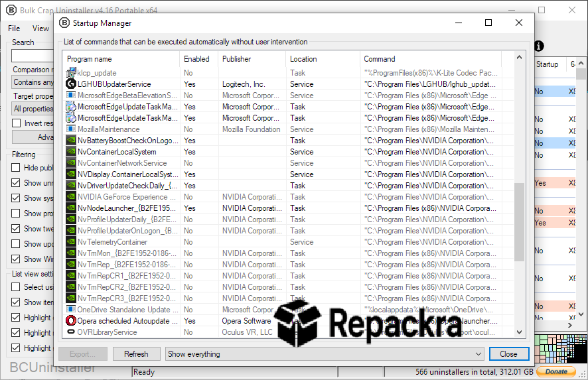The height and width of the screenshot is (380, 588).
Task: Select the Oculus VR, LLC publisher cell
Action: click(247, 332)
